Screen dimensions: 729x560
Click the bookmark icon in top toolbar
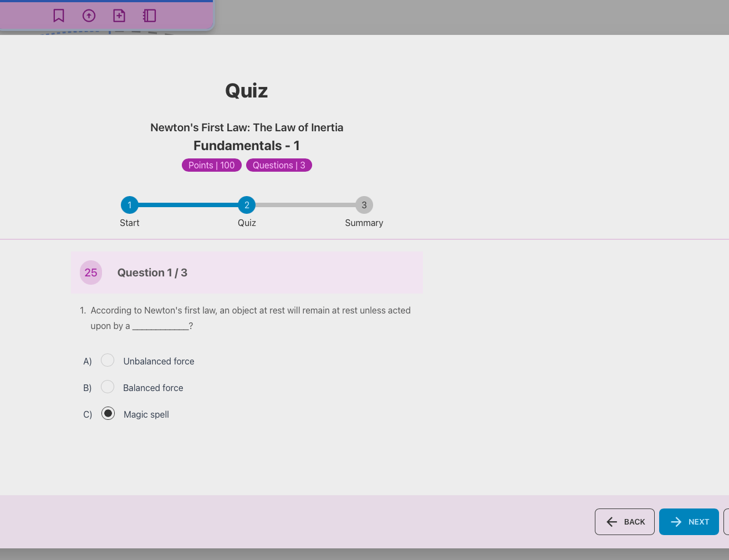(x=59, y=16)
